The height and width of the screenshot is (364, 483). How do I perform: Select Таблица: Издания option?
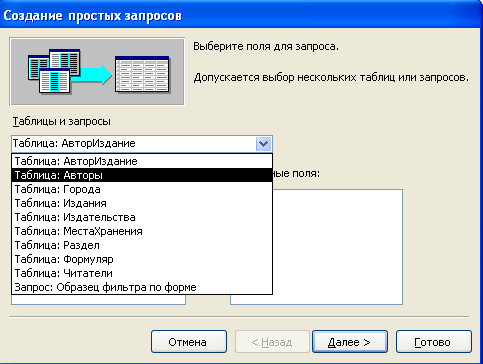142,203
